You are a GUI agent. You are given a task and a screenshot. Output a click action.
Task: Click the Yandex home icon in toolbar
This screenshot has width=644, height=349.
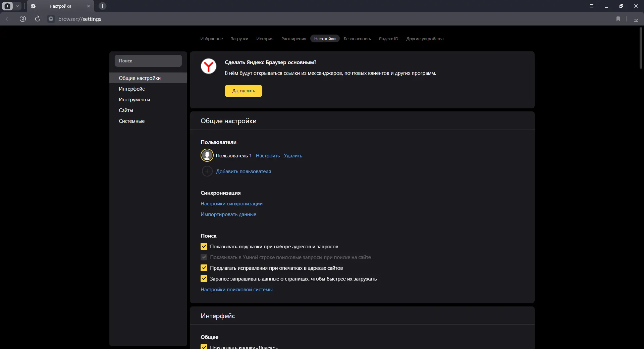coord(23,19)
